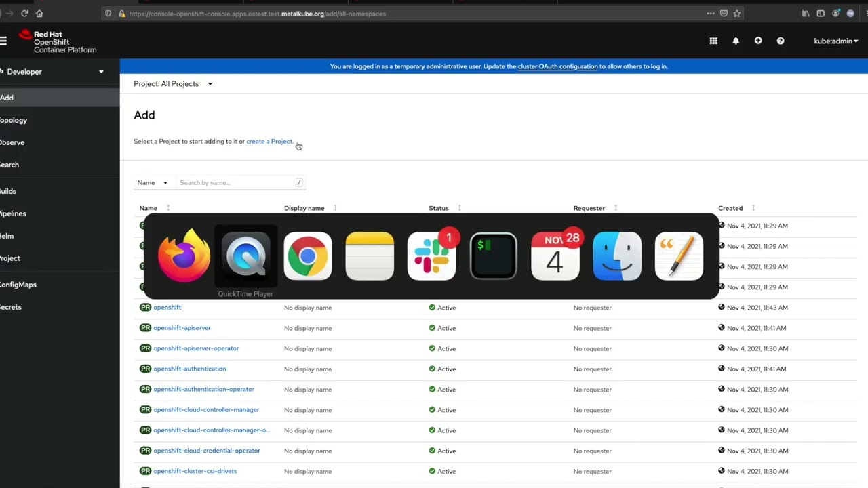The height and width of the screenshot is (488, 868).
Task: Switch to Slack in the app switcher
Action: 432,256
